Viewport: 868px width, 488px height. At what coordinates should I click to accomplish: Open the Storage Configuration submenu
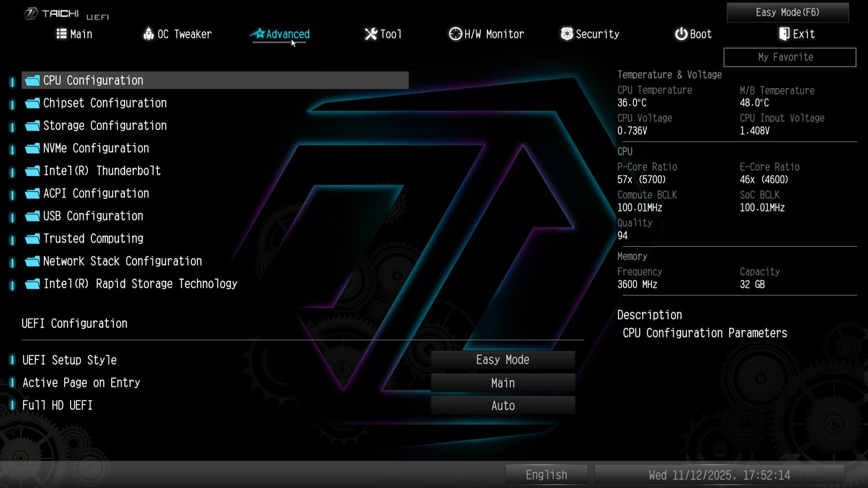tap(105, 125)
